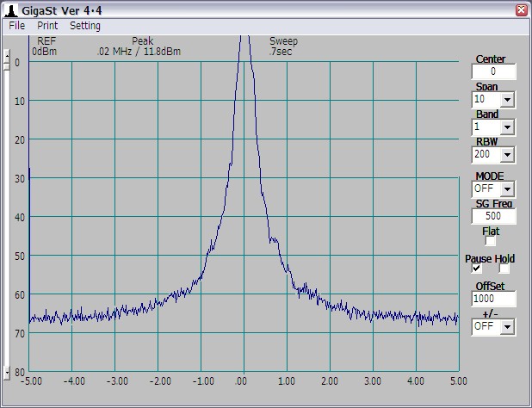Click the OffSet value field
Image resolution: width=532 pixels, height=408 pixels.
[x=493, y=299]
